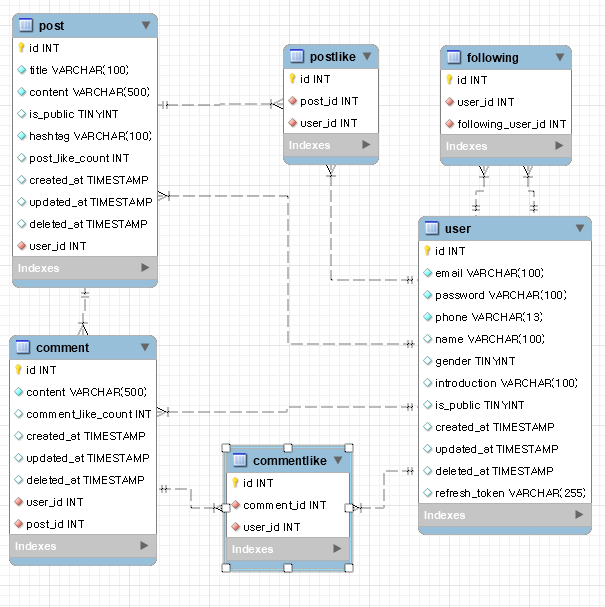
Task: Click the post table icon
Action: (26, 25)
